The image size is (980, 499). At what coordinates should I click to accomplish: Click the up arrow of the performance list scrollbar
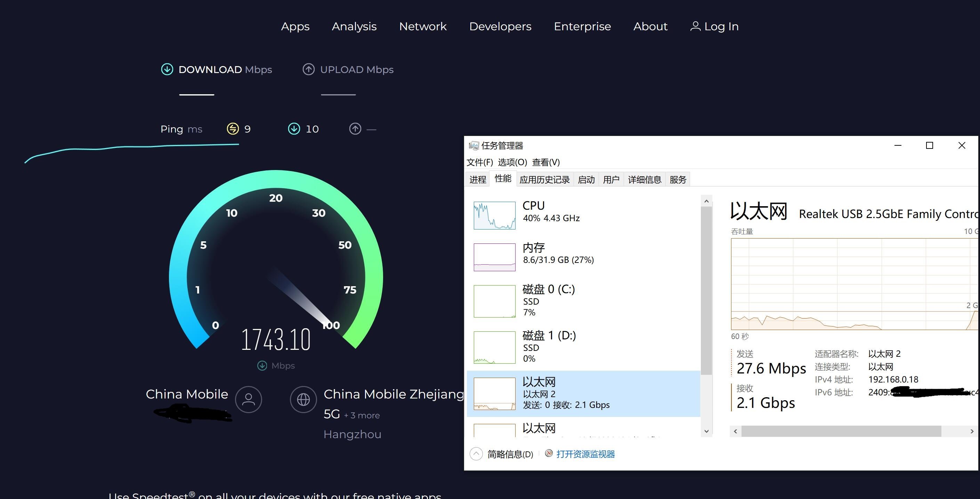pyautogui.click(x=706, y=201)
